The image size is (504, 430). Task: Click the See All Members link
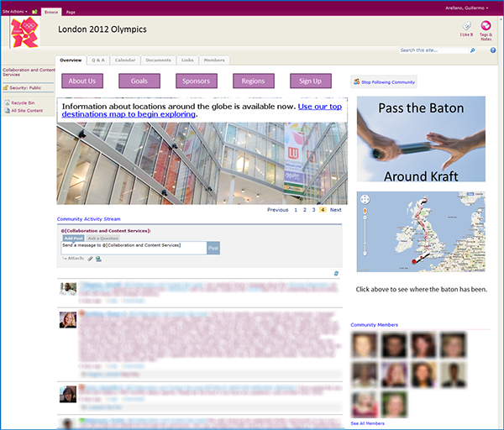point(367,423)
